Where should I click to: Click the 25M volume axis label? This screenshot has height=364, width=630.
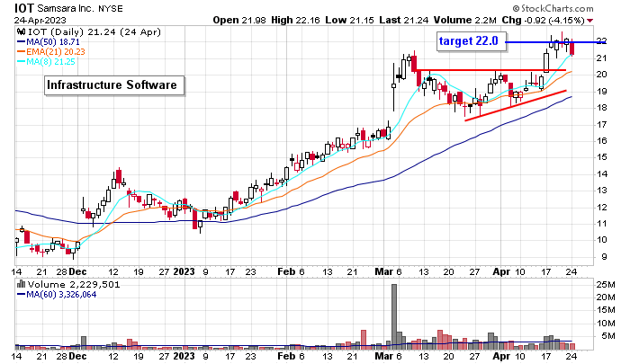coord(606,285)
